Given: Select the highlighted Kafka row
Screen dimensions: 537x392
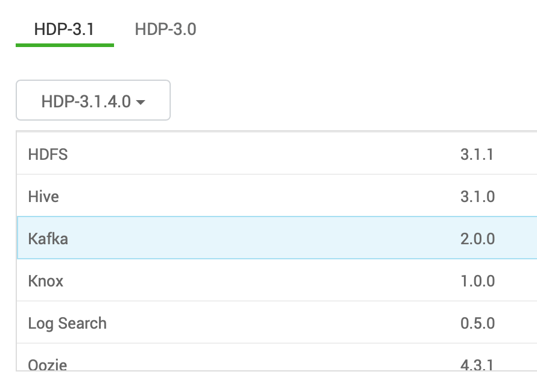Looking at the screenshot, I should click(x=277, y=238).
